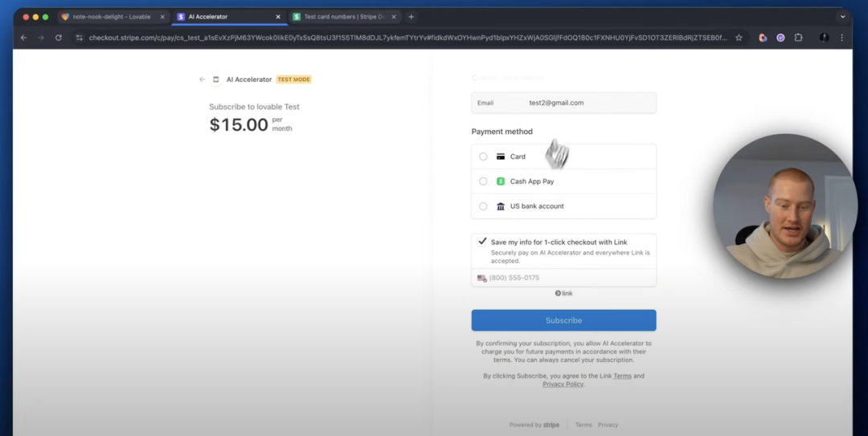Click the Link logo below phone field
The height and width of the screenshot is (436, 868).
coord(563,293)
